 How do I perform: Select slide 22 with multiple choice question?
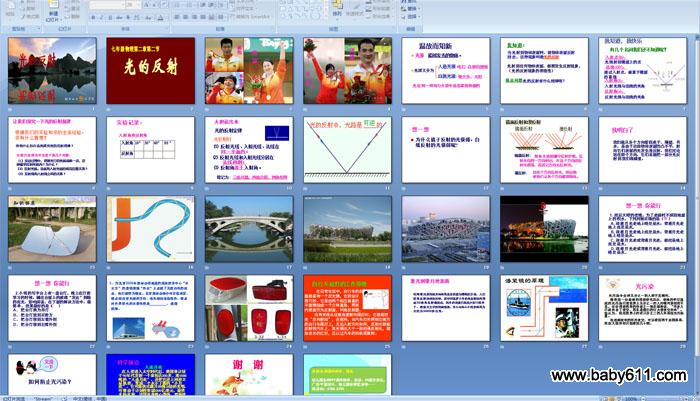click(52, 308)
